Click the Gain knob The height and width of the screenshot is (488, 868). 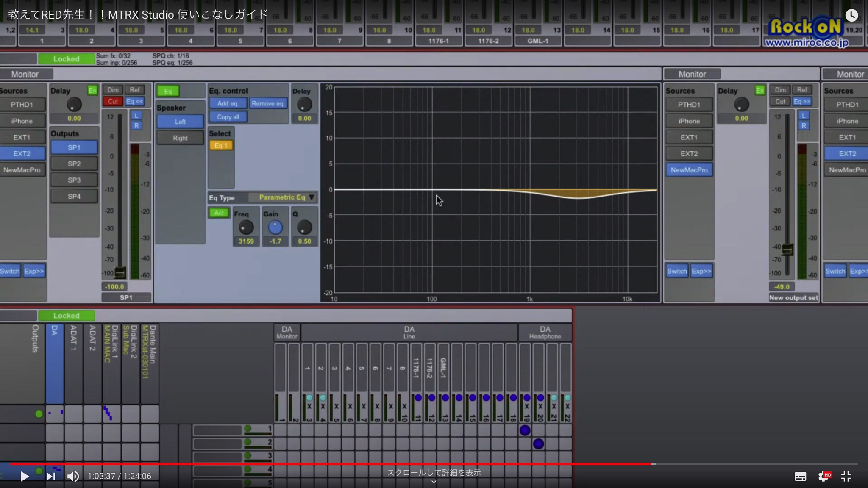[275, 227]
